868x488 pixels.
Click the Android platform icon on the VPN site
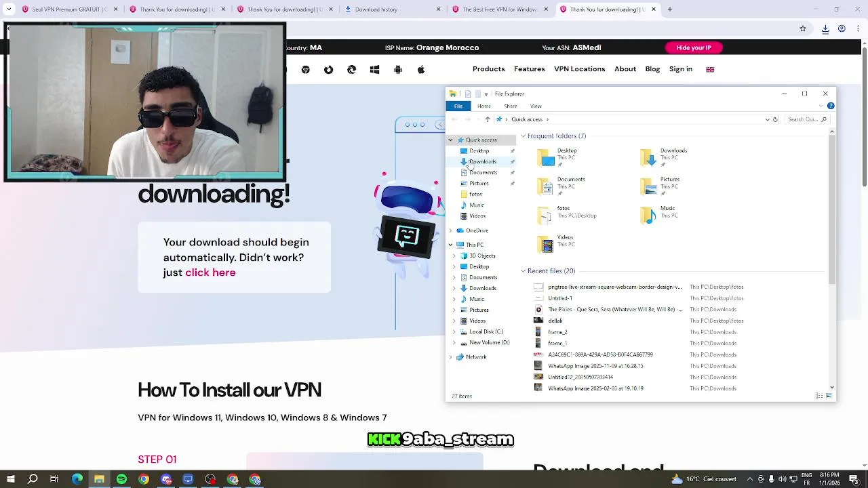[x=398, y=70]
